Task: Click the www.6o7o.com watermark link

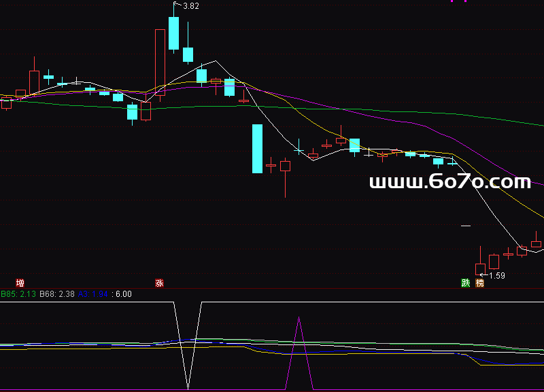Action: point(449,181)
